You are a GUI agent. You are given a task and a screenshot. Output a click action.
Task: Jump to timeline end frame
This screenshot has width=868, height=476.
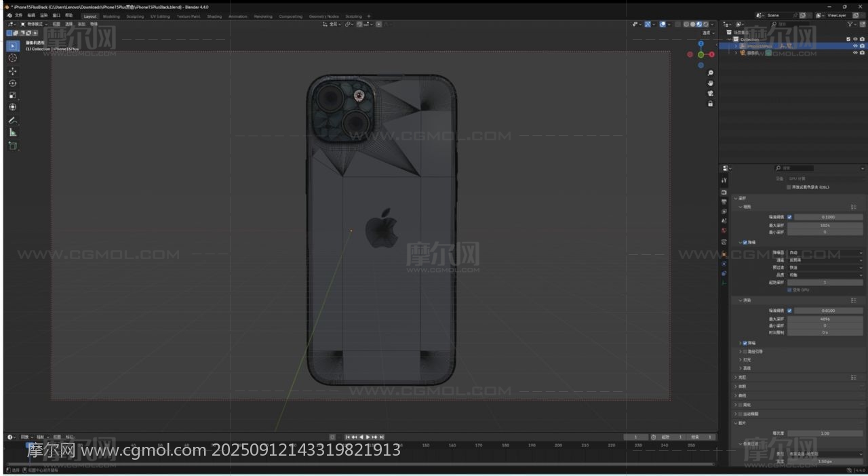pyautogui.click(x=382, y=437)
